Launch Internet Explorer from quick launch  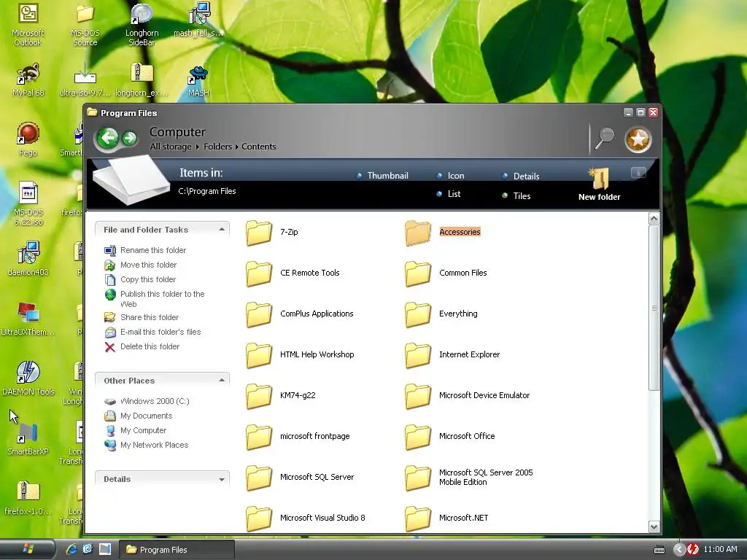(71, 549)
